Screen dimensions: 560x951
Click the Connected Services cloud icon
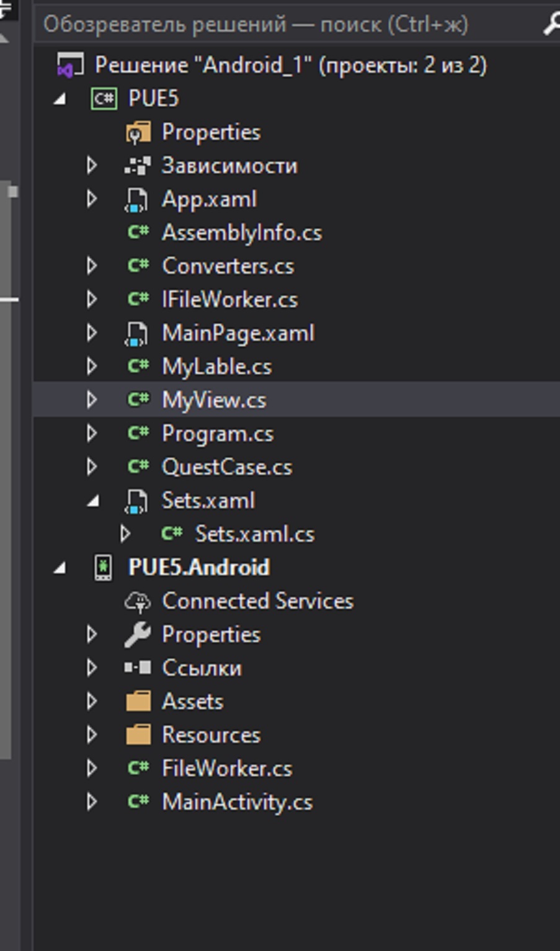click(137, 601)
